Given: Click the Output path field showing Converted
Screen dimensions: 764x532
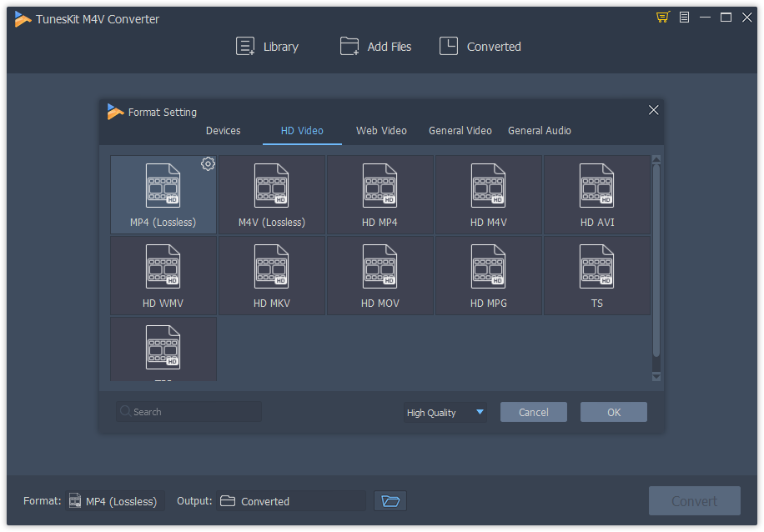Looking at the screenshot, I should 291,501.
